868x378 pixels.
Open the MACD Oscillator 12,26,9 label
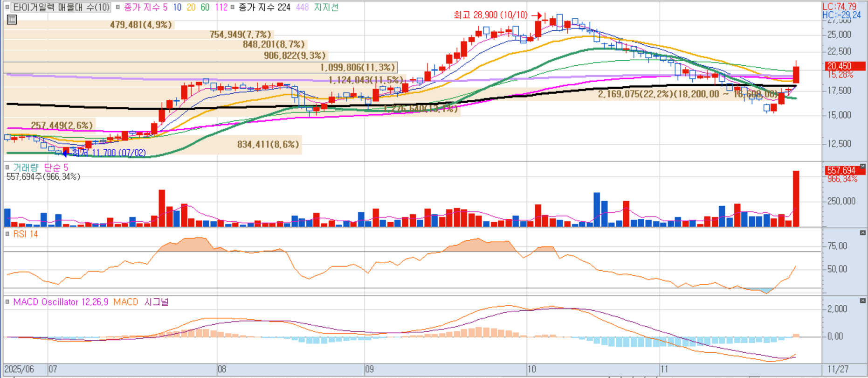(x=61, y=302)
